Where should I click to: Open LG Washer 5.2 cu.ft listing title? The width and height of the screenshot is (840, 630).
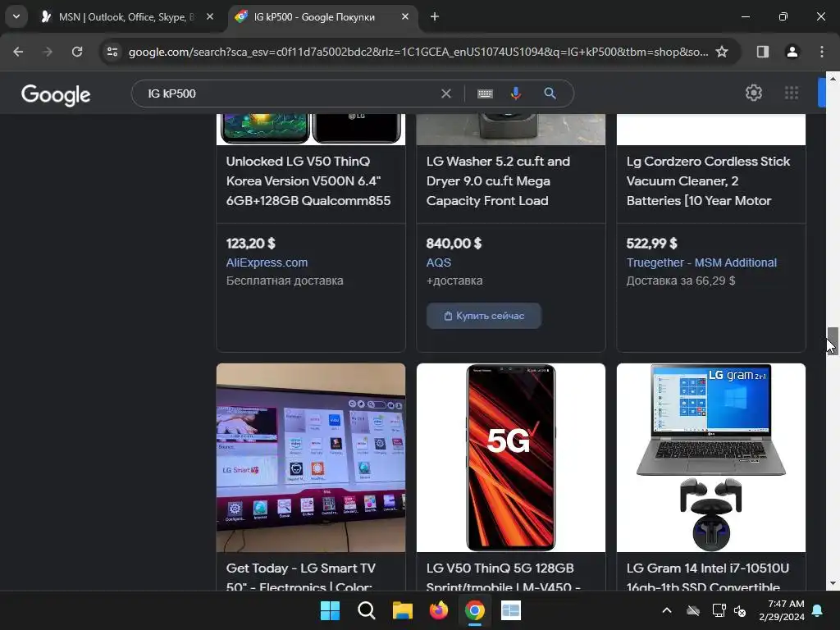(x=498, y=181)
